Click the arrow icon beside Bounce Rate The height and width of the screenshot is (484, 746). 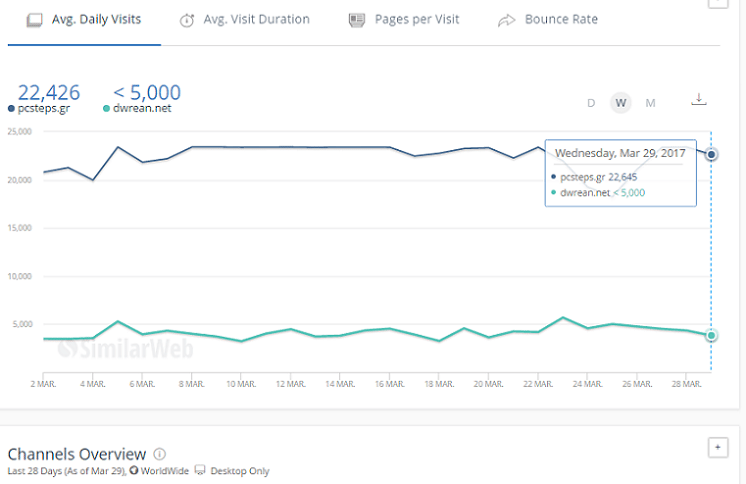(506, 20)
